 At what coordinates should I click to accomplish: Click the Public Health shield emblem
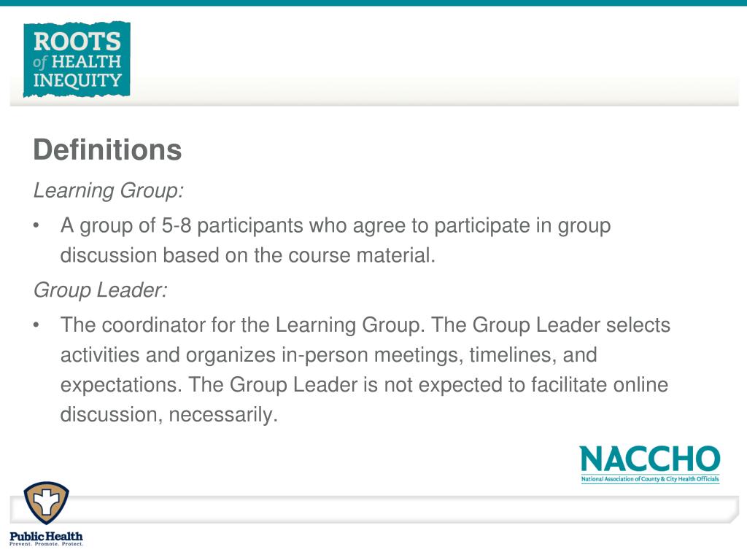pyautogui.click(x=47, y=503)
